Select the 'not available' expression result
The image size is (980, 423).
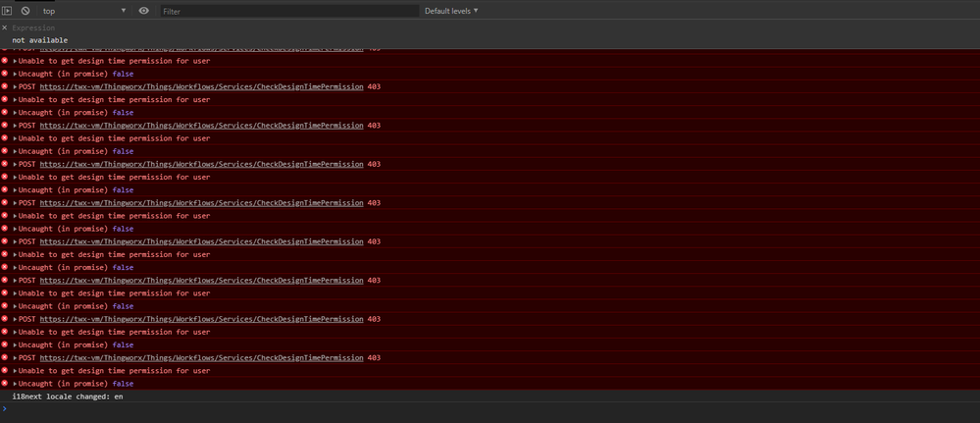click(40, 40)
